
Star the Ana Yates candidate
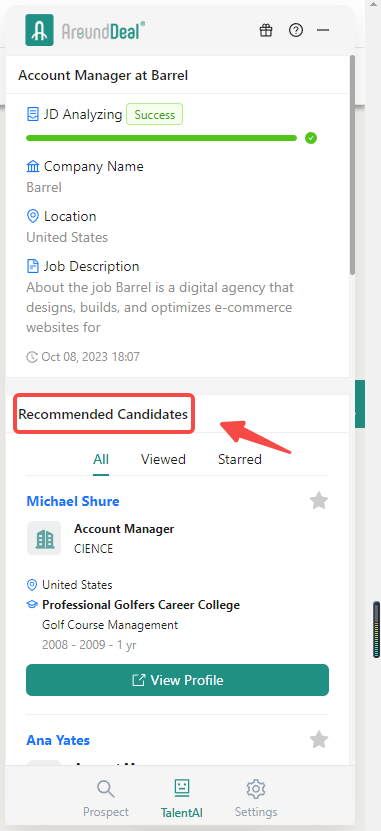tap(319, 739)
